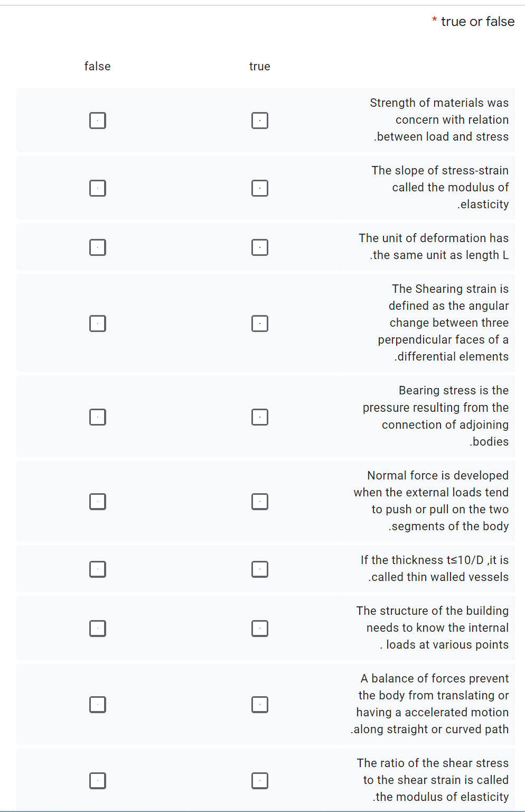Mark Bearing stress statement as false
Screen dimensions: 525x812
coord(98,417)
